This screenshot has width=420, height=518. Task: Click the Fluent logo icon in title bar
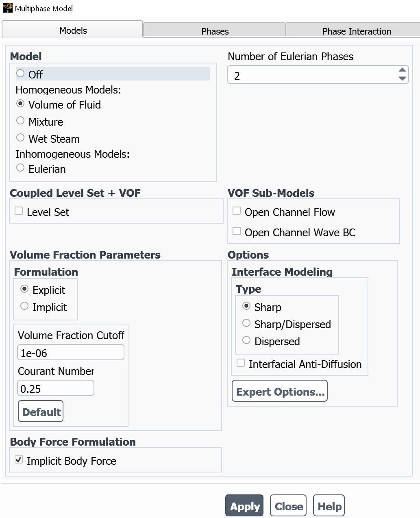[7, 8]
